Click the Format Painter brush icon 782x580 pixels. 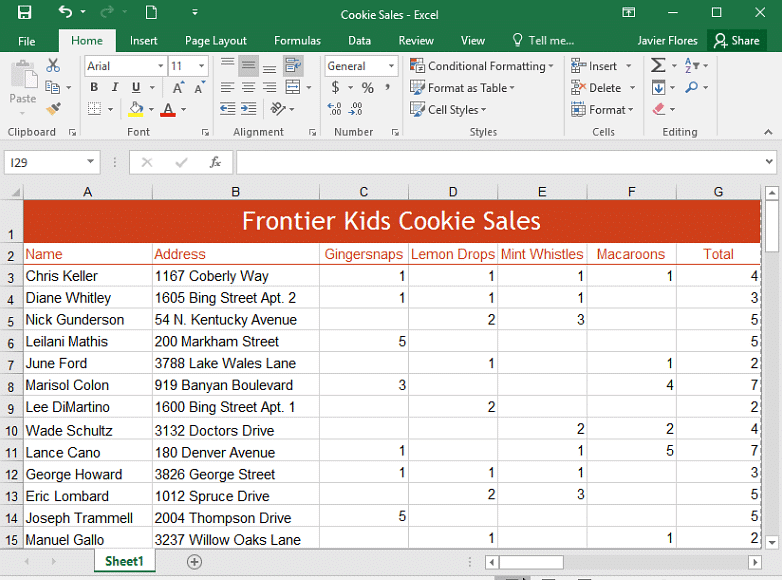[53, 109]
